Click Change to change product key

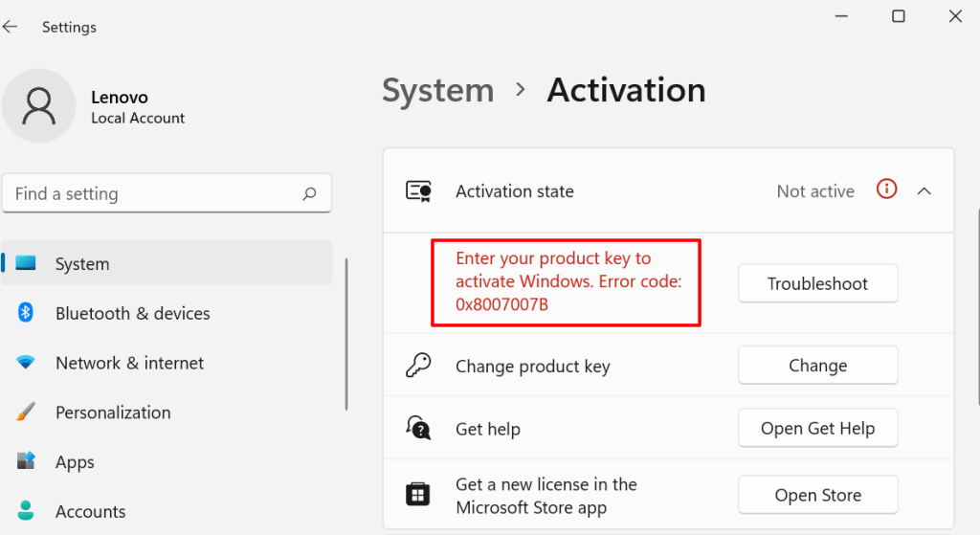817,366
